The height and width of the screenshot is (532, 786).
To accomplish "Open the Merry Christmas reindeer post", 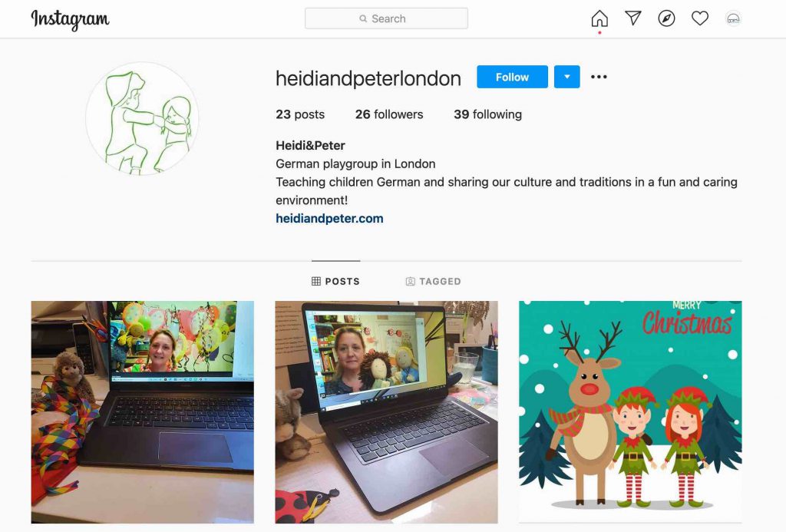I will [630, 412].
